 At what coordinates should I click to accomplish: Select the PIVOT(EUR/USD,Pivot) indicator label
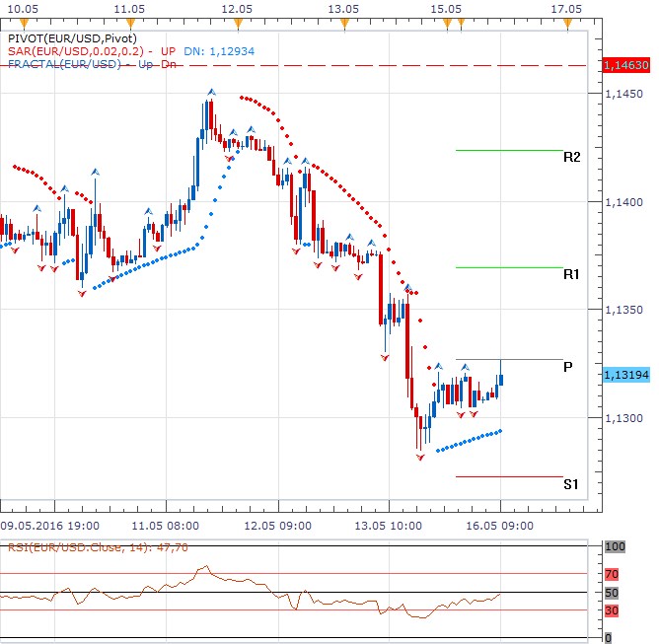tap(74, 37)
